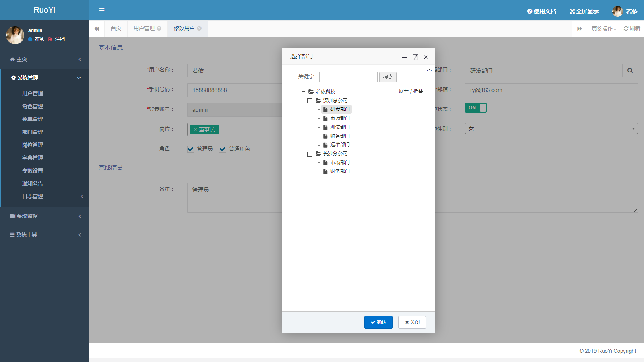This screenshot has height=362, width=644.
Task: Switch to the 用户管理 tab
Action: point(144,28)
